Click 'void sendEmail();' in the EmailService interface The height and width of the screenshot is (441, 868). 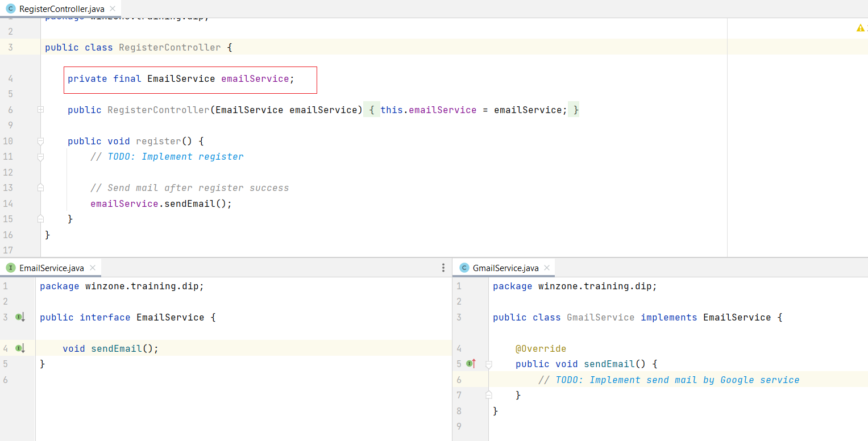pyautogui.click(x=110, y=348)
